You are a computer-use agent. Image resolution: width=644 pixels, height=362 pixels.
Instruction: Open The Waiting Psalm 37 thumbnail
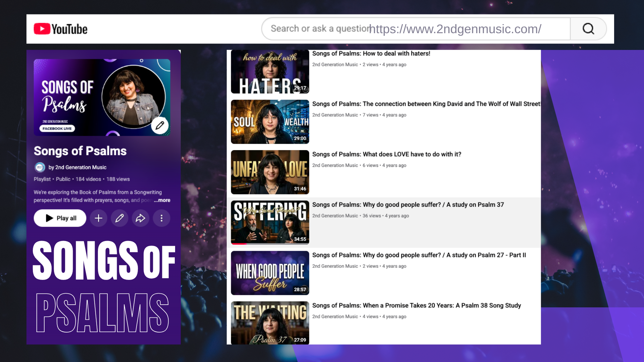[270, 323]
